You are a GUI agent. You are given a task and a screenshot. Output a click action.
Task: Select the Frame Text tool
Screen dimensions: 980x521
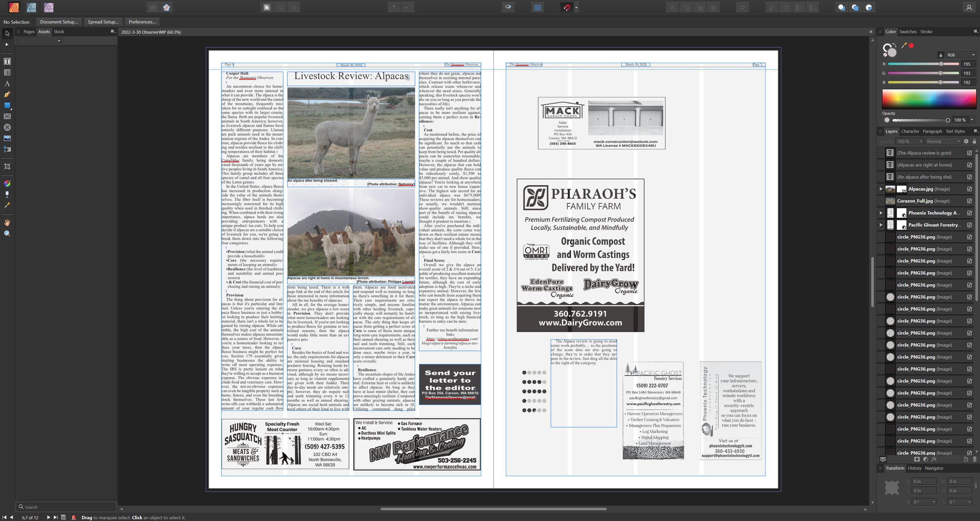pos(7,62)
